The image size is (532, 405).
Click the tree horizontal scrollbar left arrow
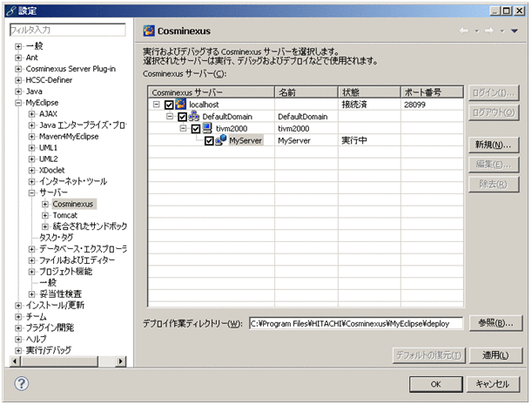pos(15,361)
